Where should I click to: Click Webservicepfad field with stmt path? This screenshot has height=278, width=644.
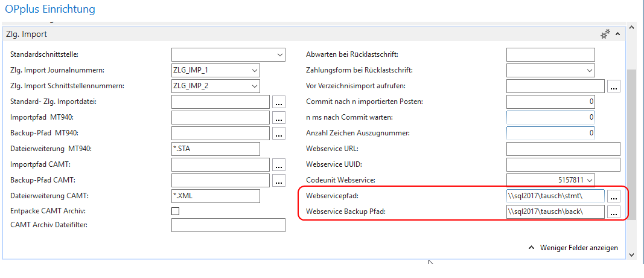pyautogui.click(x=555, y=196)
